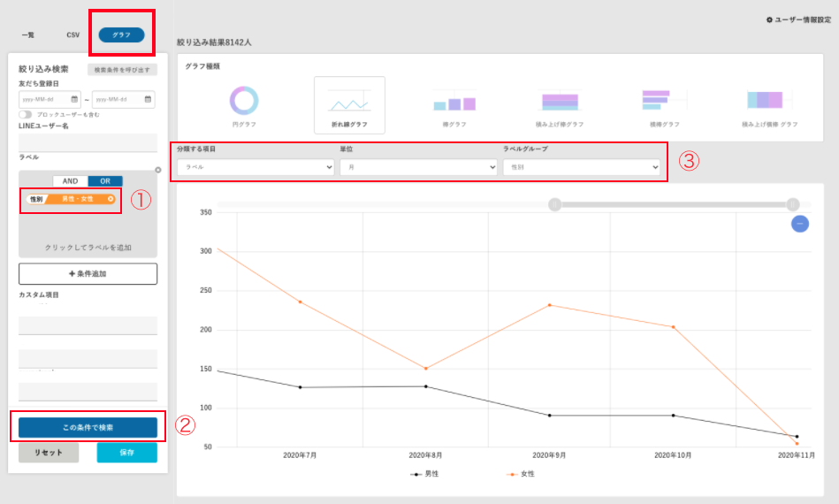The height and width of the screenshot is (504, 839).
Task: Click the この条件で検索 button
Action: (x=88, y=428)
